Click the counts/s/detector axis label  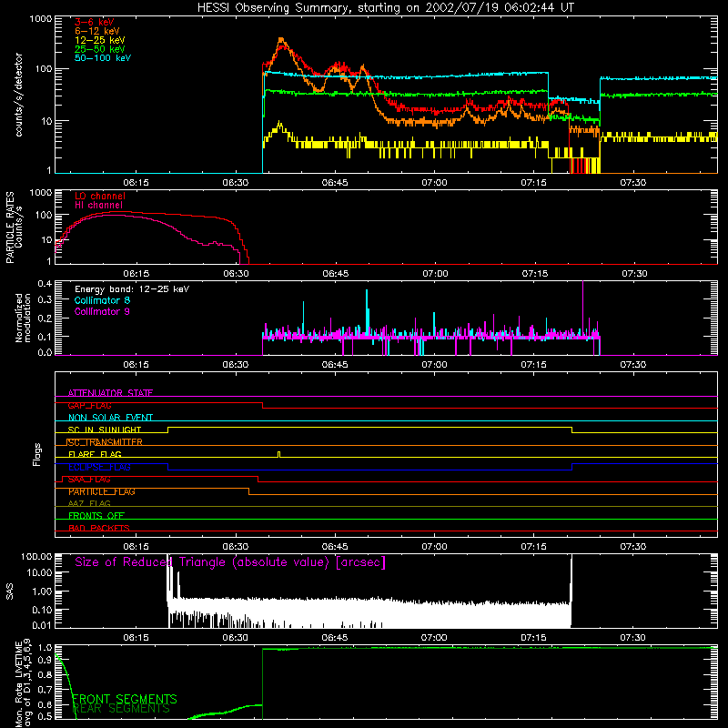click(18, 95)
